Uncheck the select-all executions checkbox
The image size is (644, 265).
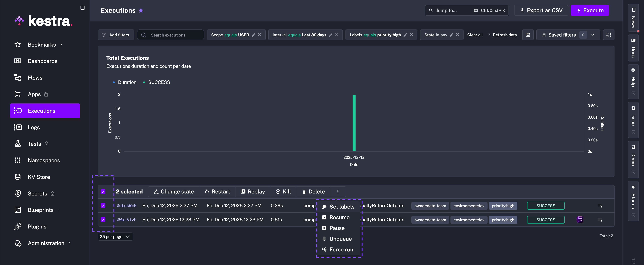pos(103,192)
